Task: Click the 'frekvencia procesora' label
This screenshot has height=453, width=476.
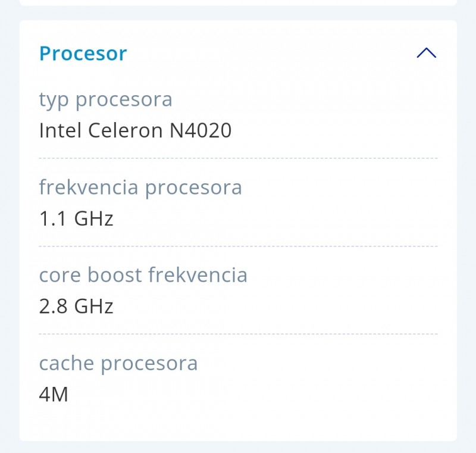Action: point(140,188)
